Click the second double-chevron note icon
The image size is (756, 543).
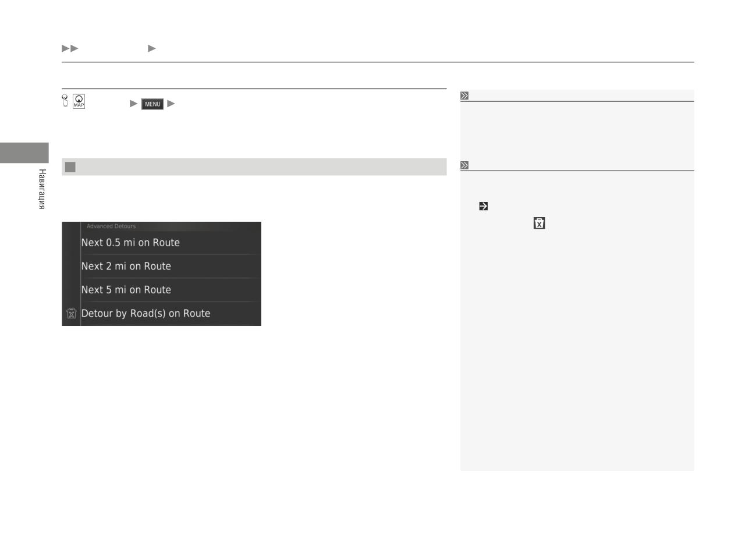tap(464, 165)
